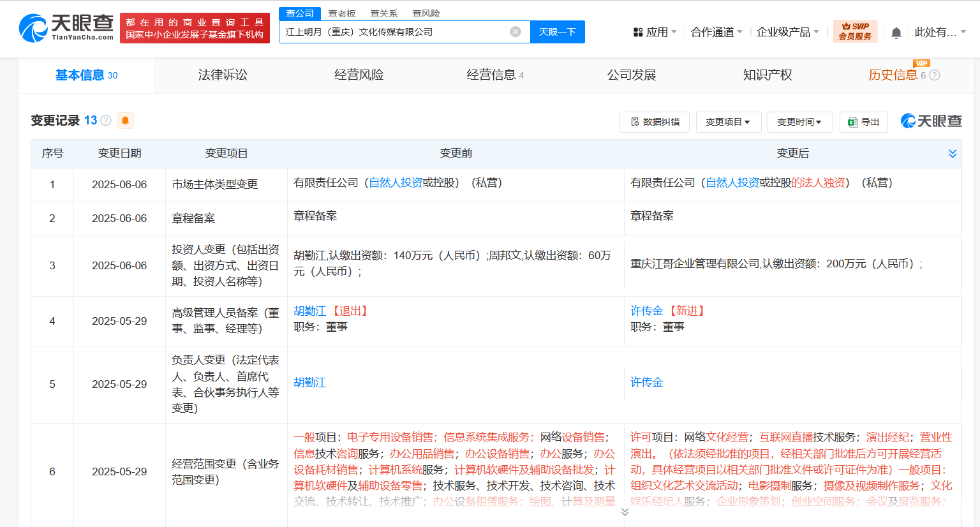Click 投资人变更 item text in row 3
Screen dimensions: 980x527
[225, 265]
